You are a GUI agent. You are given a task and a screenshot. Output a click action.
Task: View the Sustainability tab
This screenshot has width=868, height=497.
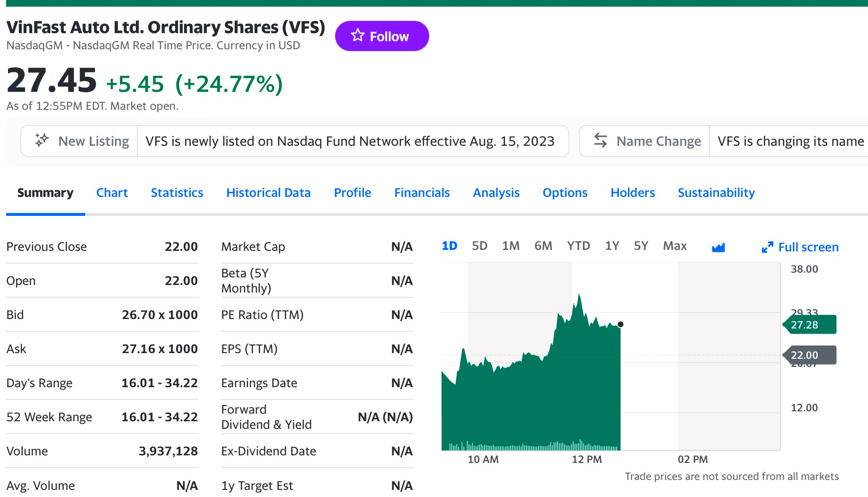[717, 193]
